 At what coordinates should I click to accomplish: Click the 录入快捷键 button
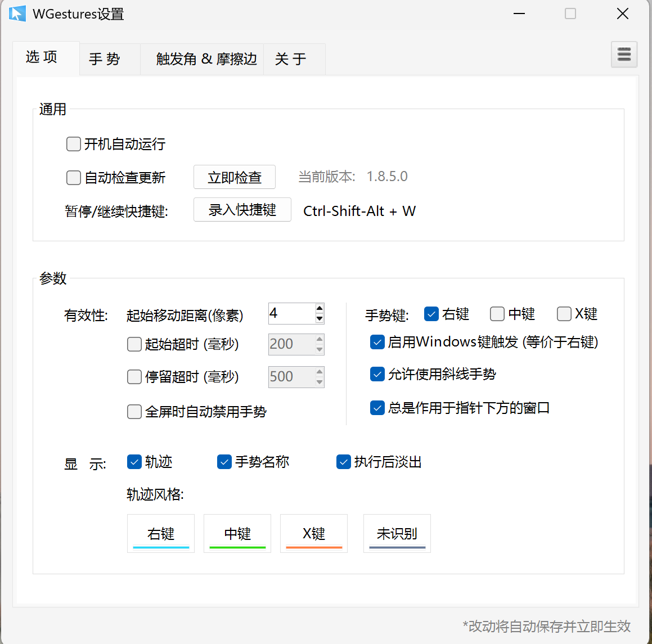(242, 210)
